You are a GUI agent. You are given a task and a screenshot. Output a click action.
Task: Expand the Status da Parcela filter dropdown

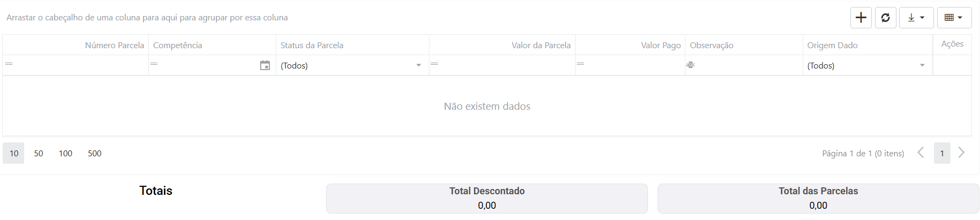pyautogui.click(x=419, y=65)
